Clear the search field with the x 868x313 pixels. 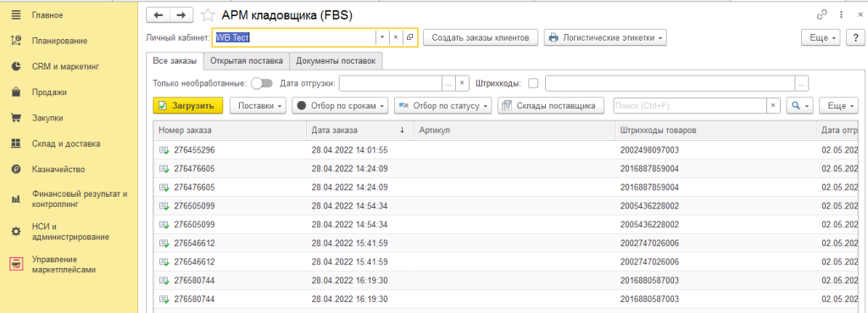click(x=773, y=105)
